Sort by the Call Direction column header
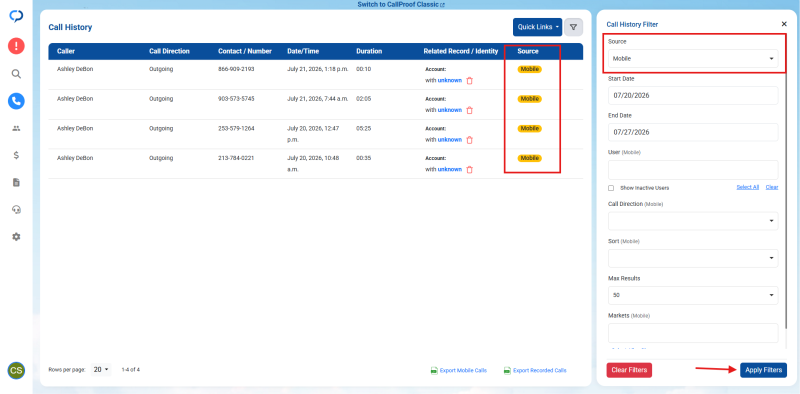 [169, 52]
